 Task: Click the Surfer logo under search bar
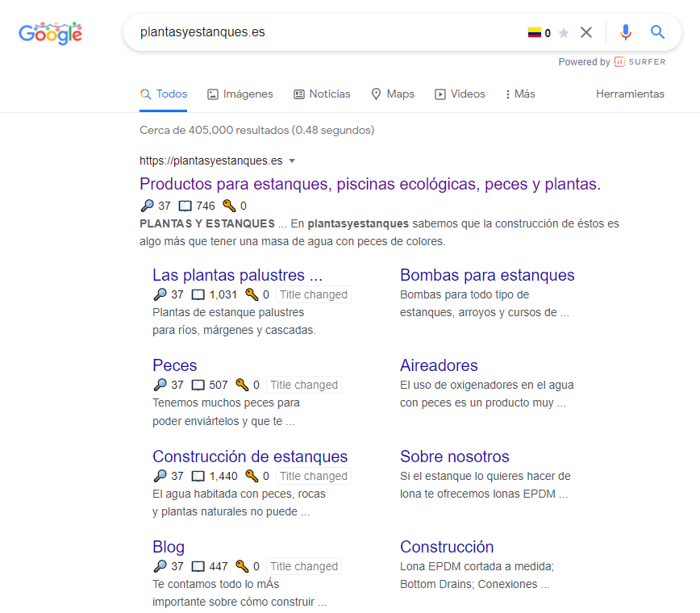tap(640, 61)
